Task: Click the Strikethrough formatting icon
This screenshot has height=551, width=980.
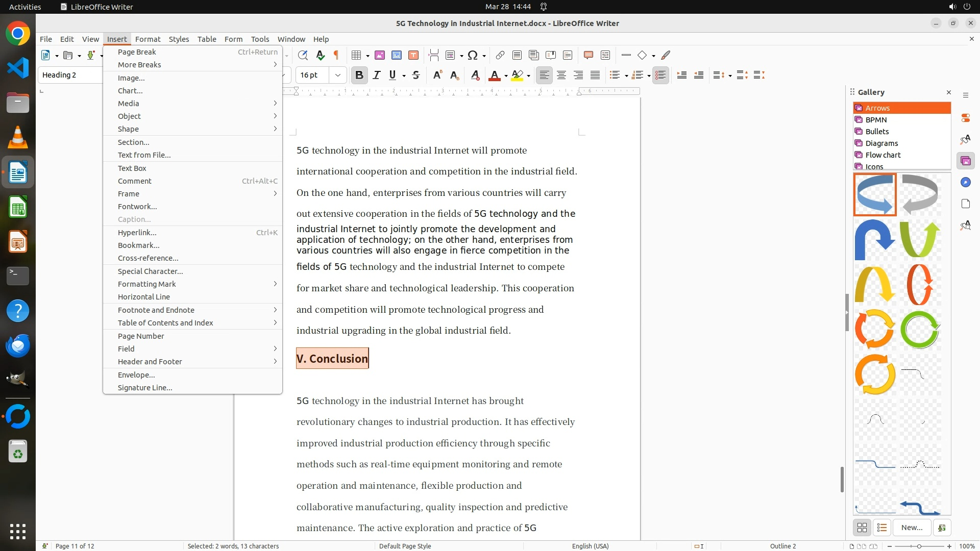Action: click(416, 75)
